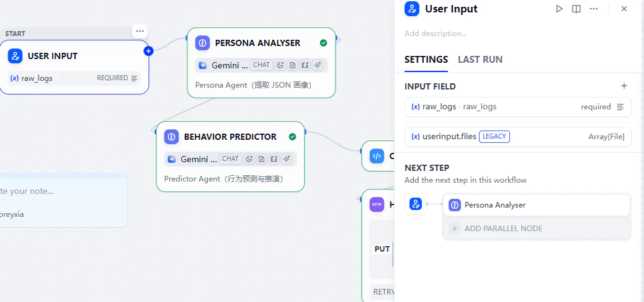This screenshot has width=644, height=302.
Task: Open the panel's three-dot more options menu
Action: [x=594, y=9]
